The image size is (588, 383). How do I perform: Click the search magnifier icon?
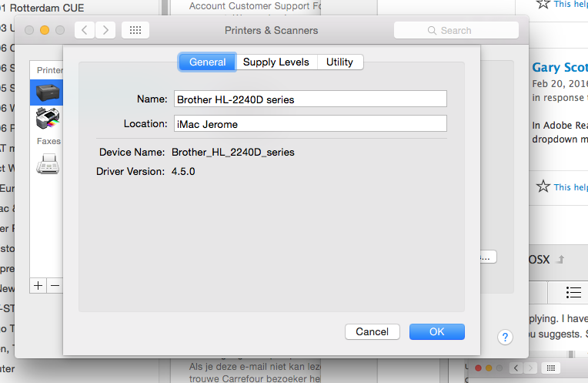(x=432, y=30)
